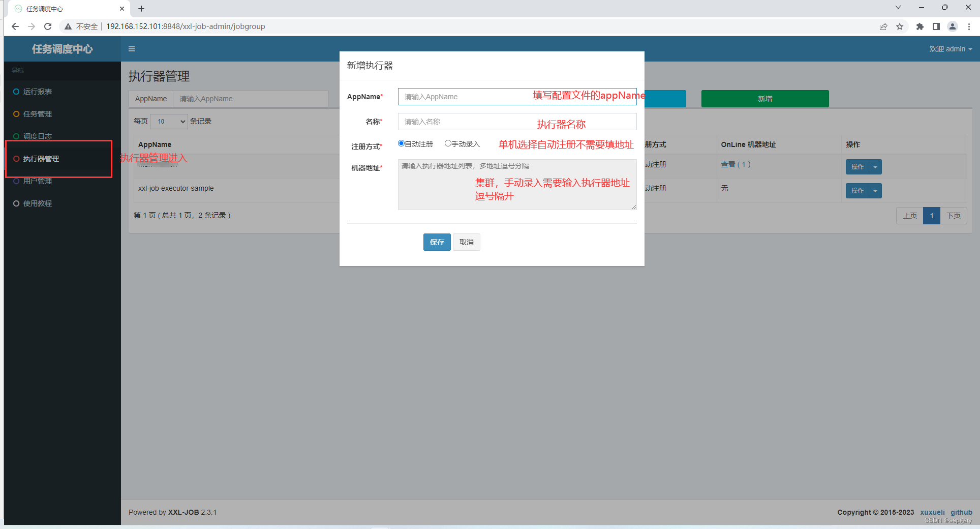
Task: Click the 使用教程 circle icon
Action: (16, 203)
